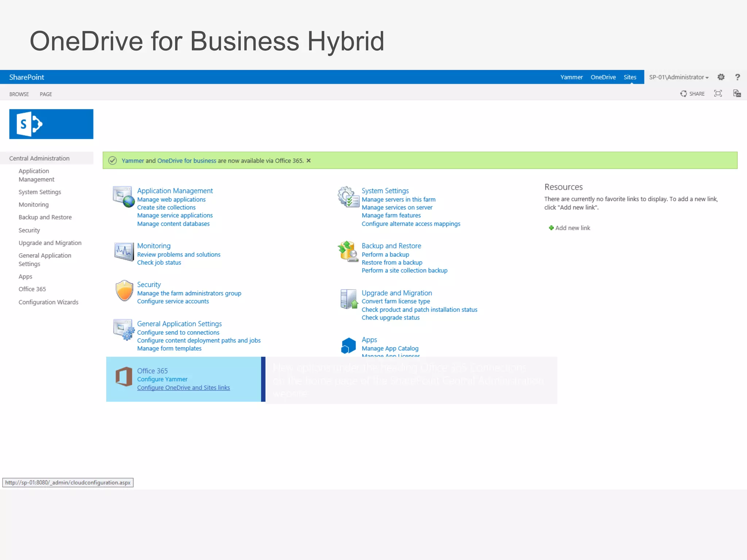Click the green plus Add new link icon
This screenshot has height=560, width=747.
551,228
